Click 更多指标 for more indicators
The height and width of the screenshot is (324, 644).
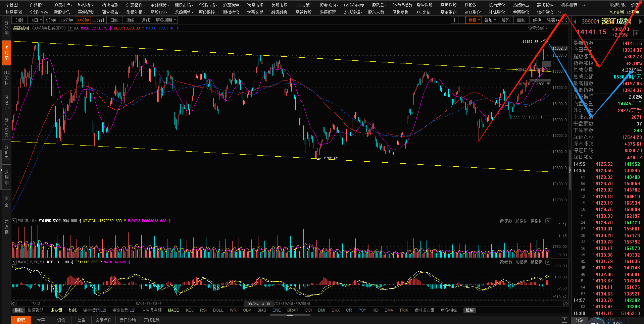tap(449, 310)
